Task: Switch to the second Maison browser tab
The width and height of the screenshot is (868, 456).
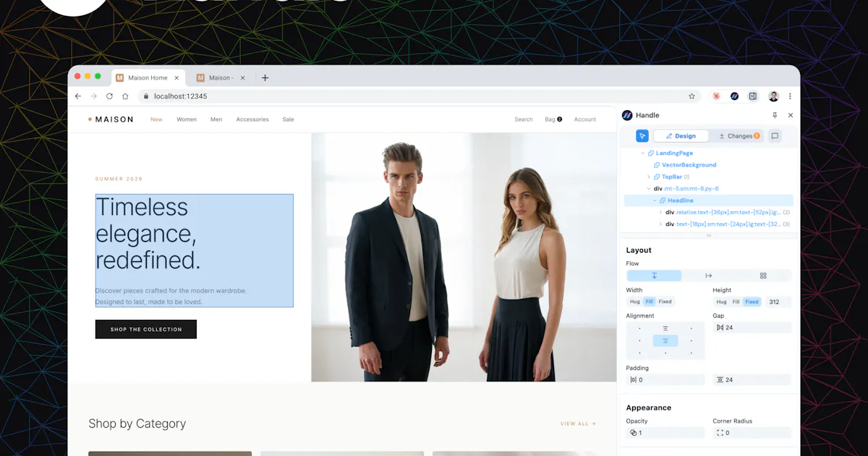Action: coord(221,78)
